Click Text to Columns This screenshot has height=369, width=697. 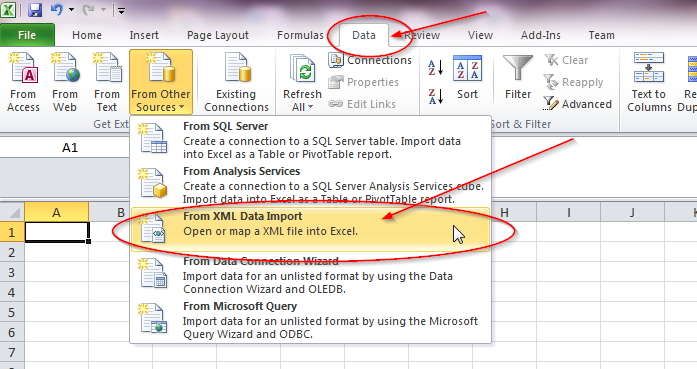click(x=649, y=82)
